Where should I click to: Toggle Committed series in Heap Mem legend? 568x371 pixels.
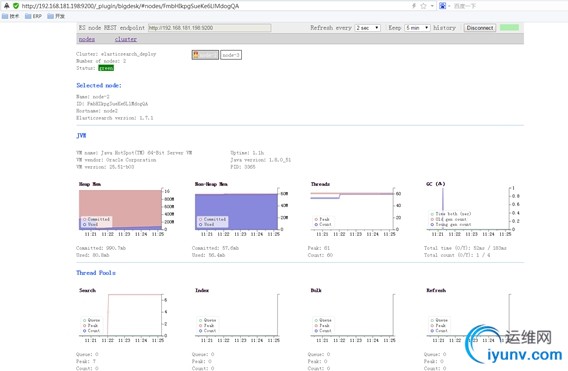pyautogui.click(x=96, y=219)
